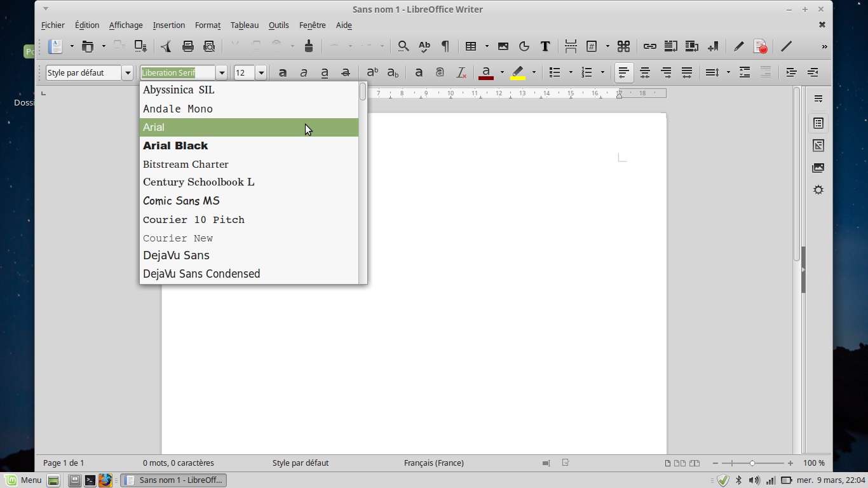Image resolution: width=868 pixels, height=488 pixels.
Task: Open the Édition menu
Action: pos(87,25)
